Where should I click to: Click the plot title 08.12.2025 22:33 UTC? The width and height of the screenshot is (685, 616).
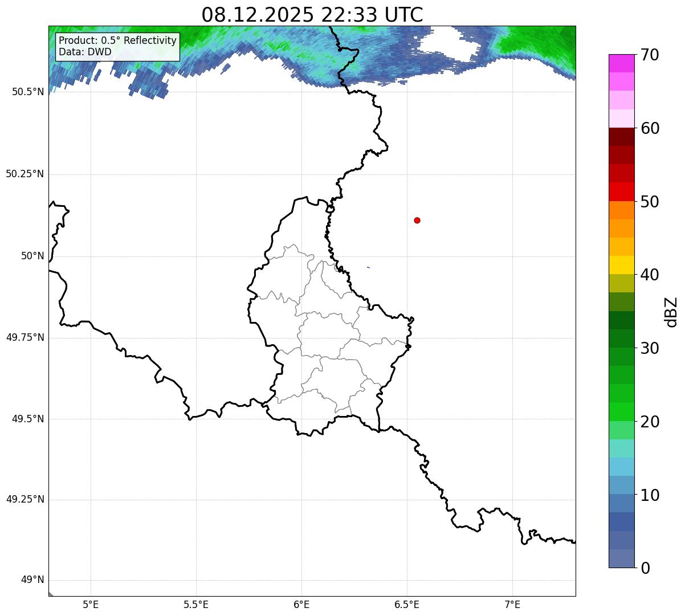[312, 14]
